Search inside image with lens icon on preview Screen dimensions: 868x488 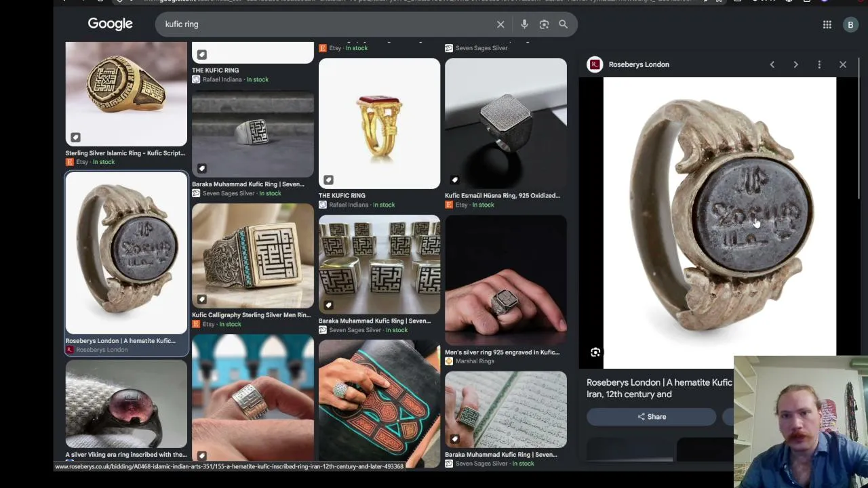595,352
